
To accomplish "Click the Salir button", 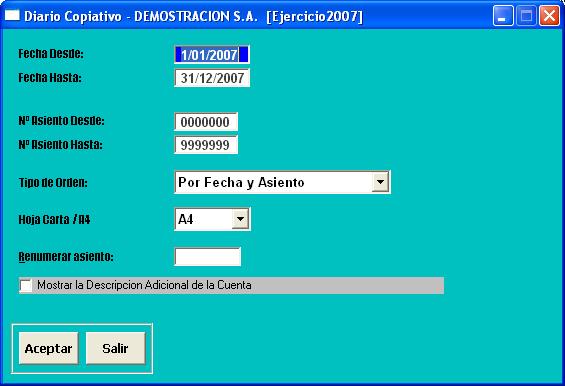I will [x=115, y=349].
